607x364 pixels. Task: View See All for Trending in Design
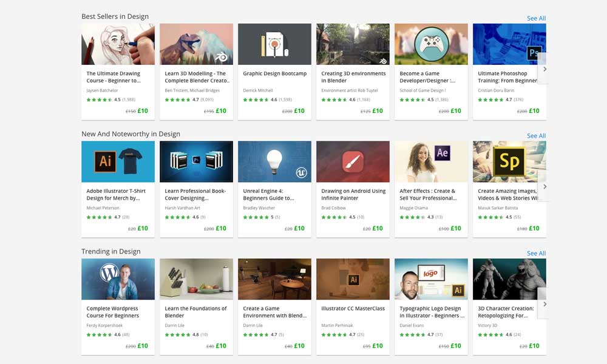click(x=536, y=254)
